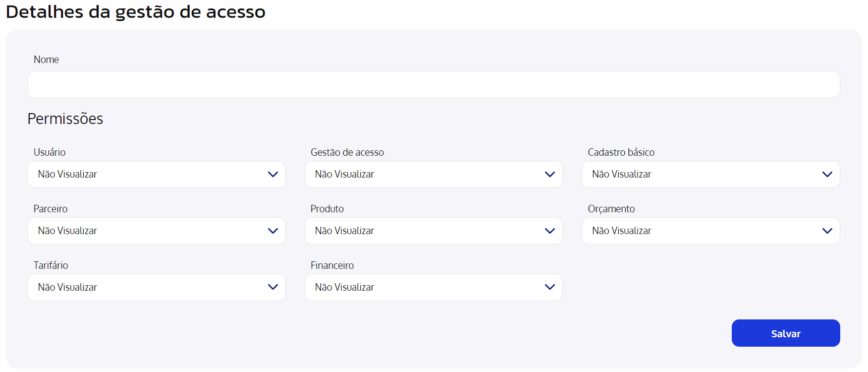Click chevron arrow in Financeiro dropdown
The width and height of the screenshot is (868, 372).
click(550, 287)
